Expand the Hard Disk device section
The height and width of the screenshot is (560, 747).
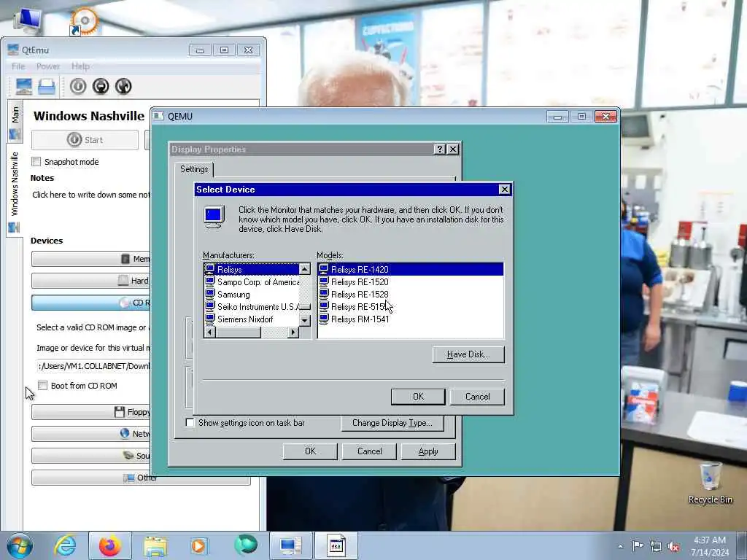(90, 281)
